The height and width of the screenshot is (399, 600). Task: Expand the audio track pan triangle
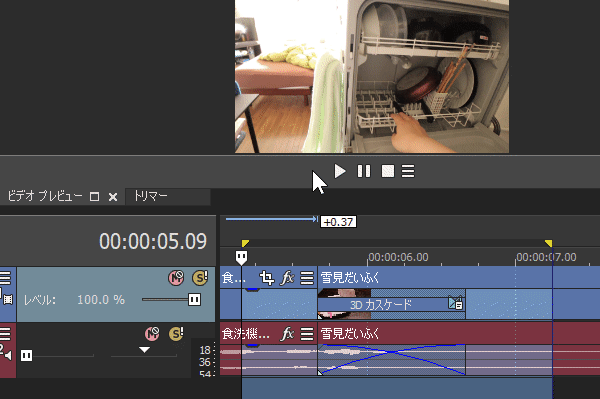[x=144, y=350]
